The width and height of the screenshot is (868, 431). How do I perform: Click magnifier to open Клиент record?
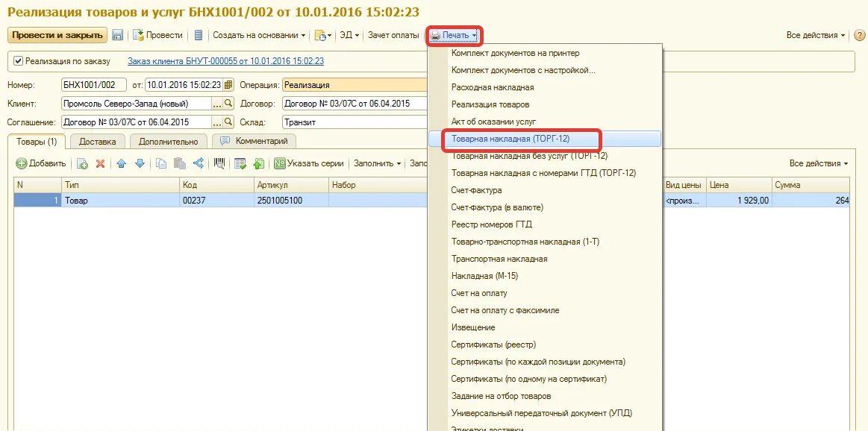pos(228,104)
